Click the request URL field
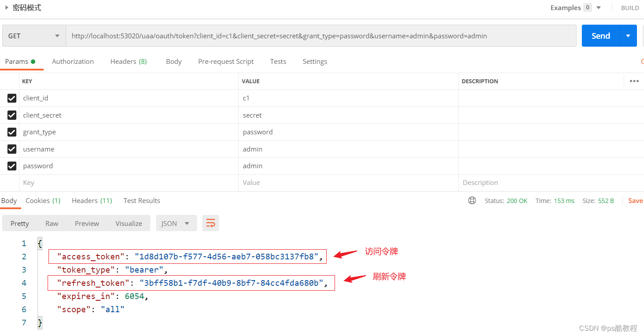This screenshot has height=336, width=644. 321,36
